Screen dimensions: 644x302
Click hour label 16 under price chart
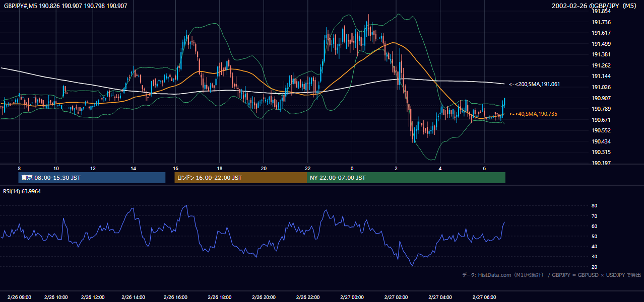(175, 168)
